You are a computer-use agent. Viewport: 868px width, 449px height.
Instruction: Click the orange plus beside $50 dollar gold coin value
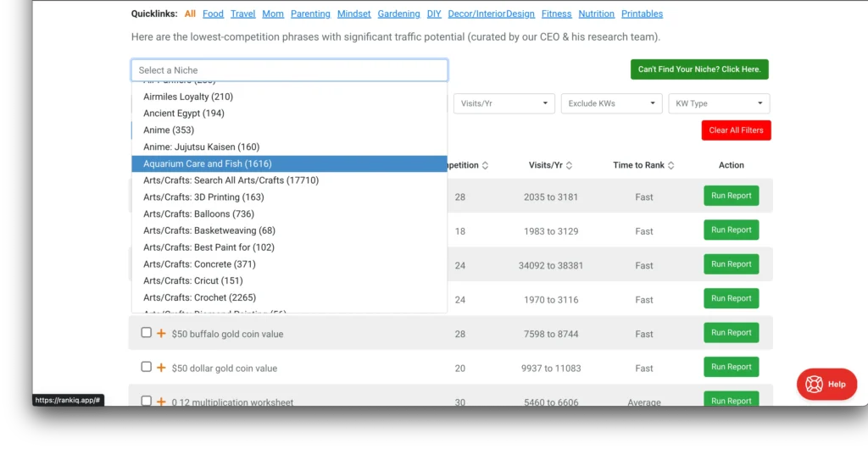(161, 368)
